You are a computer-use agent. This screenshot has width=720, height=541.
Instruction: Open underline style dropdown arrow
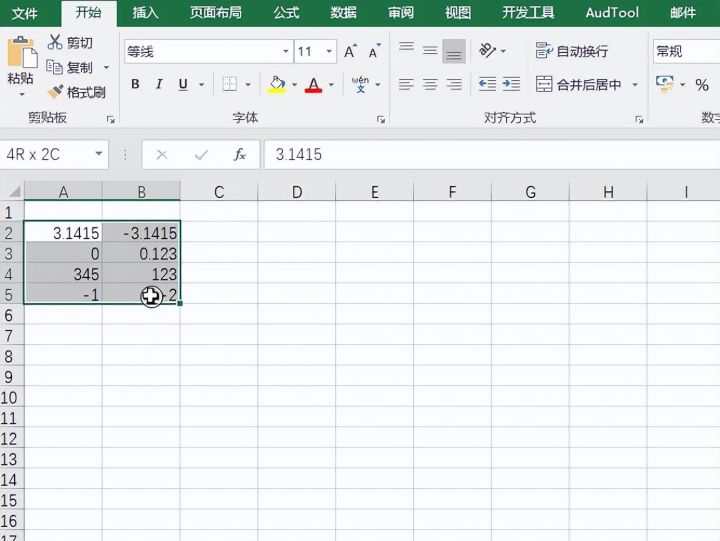[202, 85]
